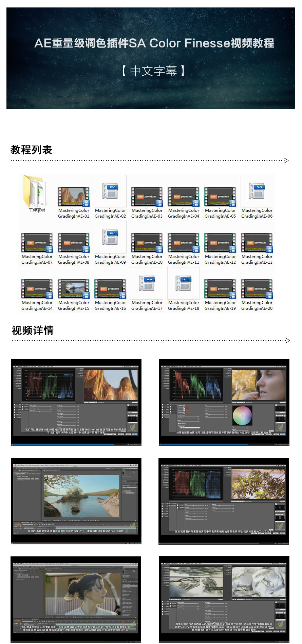Open video file MasteringColorGradingInAE-16
This screenshot has height=644, width=302.
pos(110,289)
